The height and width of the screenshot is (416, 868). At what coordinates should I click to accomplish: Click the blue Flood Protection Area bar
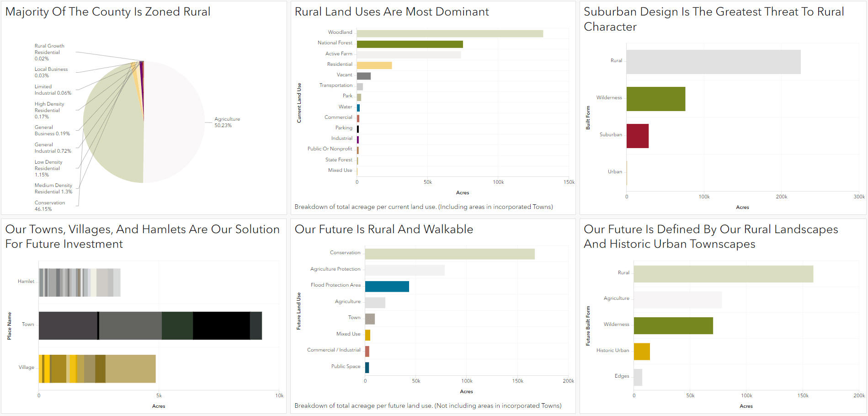pyautogui.click(x=386, y=285)
